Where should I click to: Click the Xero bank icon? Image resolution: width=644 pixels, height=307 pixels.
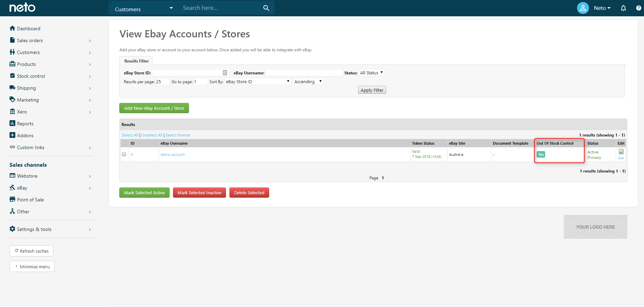coord(13,111)
